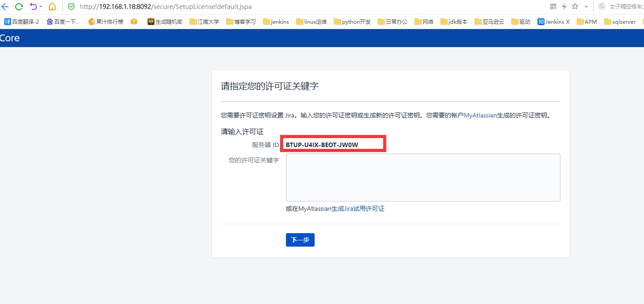Reload the page with the green refresh icon
This screenshot has height=304, width=644.
[19, 7]
